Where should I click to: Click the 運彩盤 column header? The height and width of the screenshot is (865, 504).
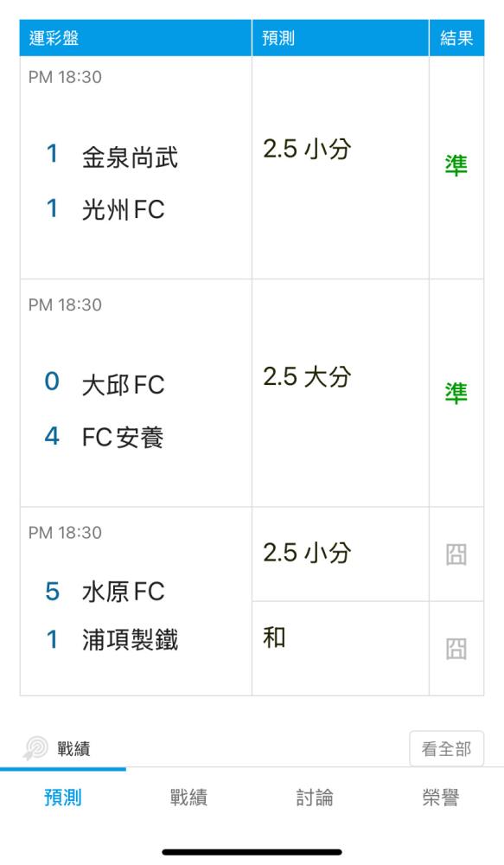click(136, 37)
